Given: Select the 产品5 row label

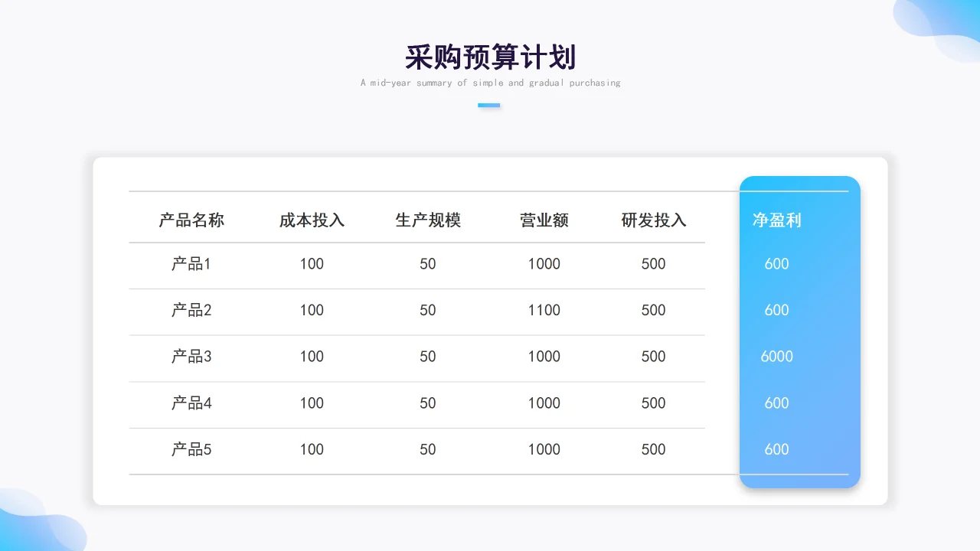Looking at the screenshot, I should (191, 449).
